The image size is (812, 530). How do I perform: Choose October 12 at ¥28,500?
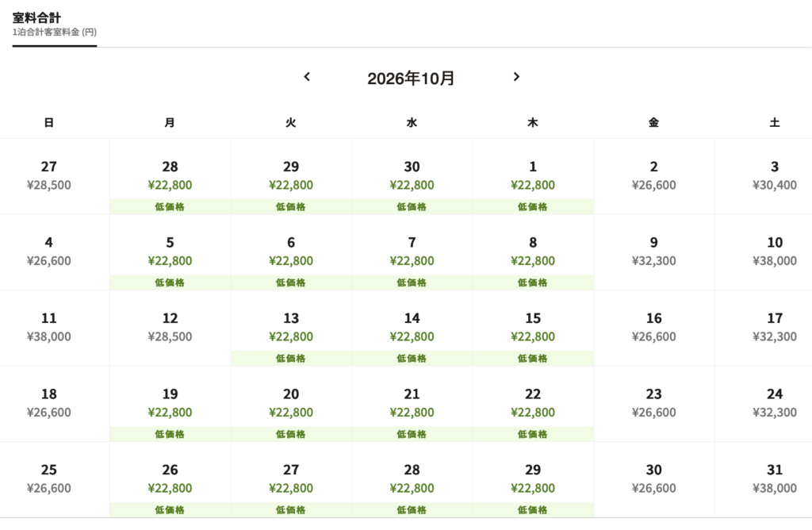170,328
